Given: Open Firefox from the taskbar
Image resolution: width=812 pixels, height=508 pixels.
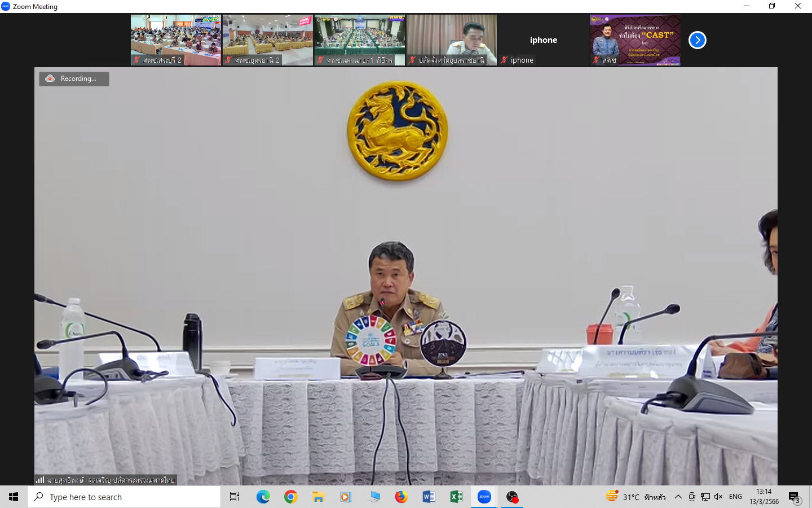Looking at the screenshot, I should click(x=401, y=497).
